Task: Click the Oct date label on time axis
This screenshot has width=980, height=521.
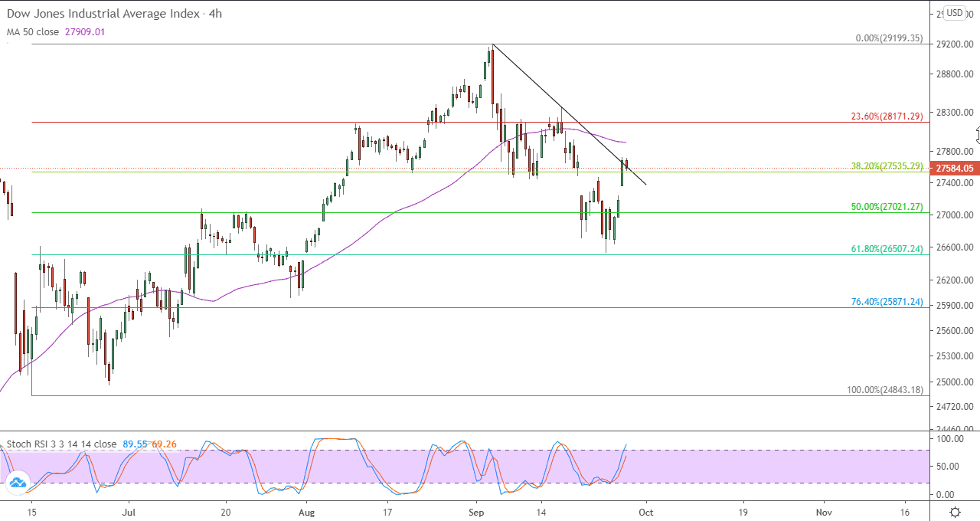Action: 646,511
